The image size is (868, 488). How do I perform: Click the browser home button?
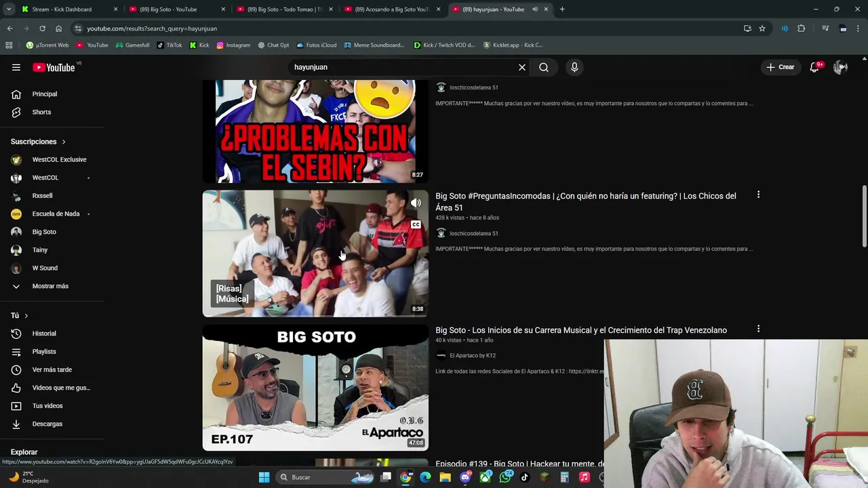click(58, 28)
